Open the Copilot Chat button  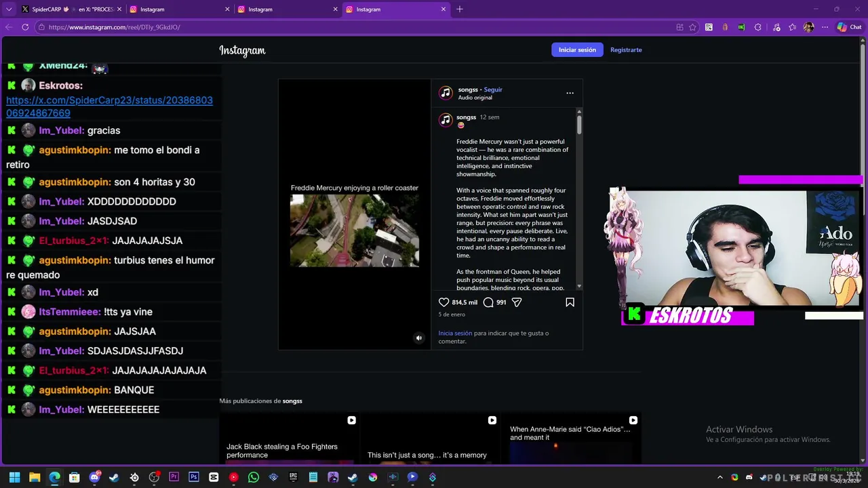[x=849, y=27]
